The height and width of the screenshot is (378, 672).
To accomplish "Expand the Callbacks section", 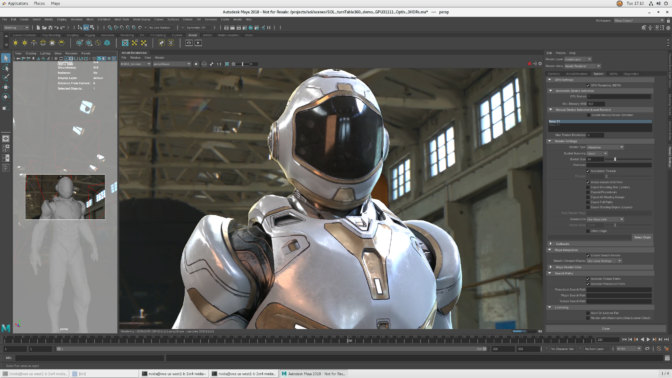I will [x=600, y=244].
